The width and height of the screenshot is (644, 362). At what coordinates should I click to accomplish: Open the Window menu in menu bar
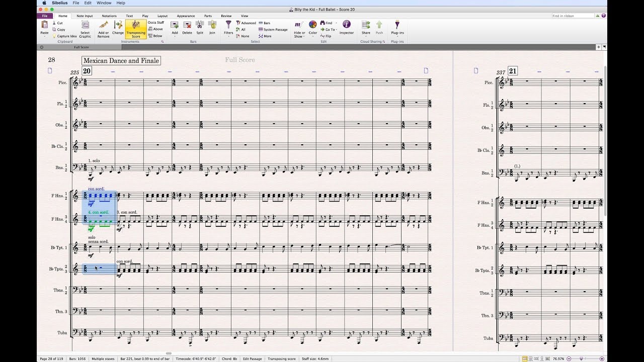tap(104, 3)
